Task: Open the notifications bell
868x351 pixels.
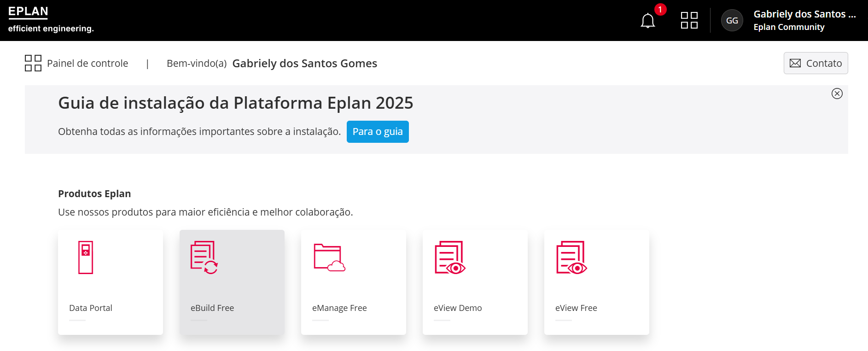Action: click(x=648, y=21)
